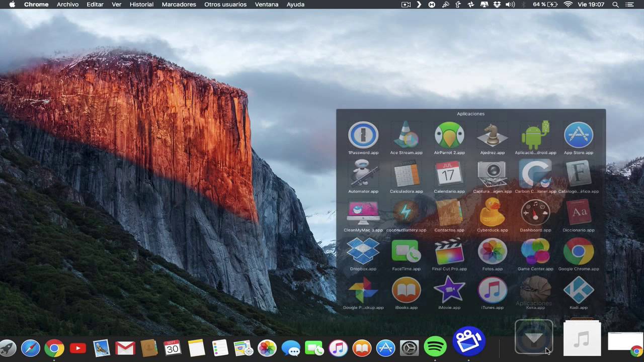Click the Wi-Fi status icon
The height and width of the screenshot is (362, 644).
pos(568,5)
